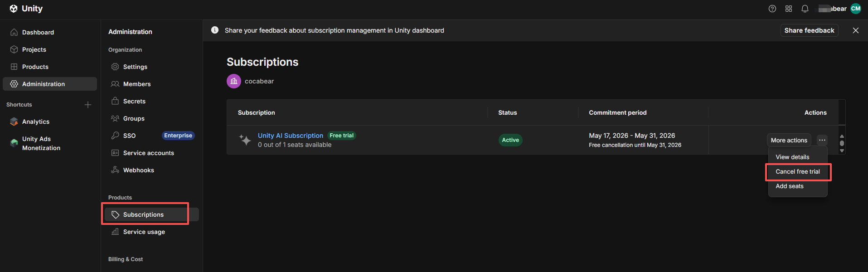Choose Cancel free trial from the menu

click(x=798, y=171)
